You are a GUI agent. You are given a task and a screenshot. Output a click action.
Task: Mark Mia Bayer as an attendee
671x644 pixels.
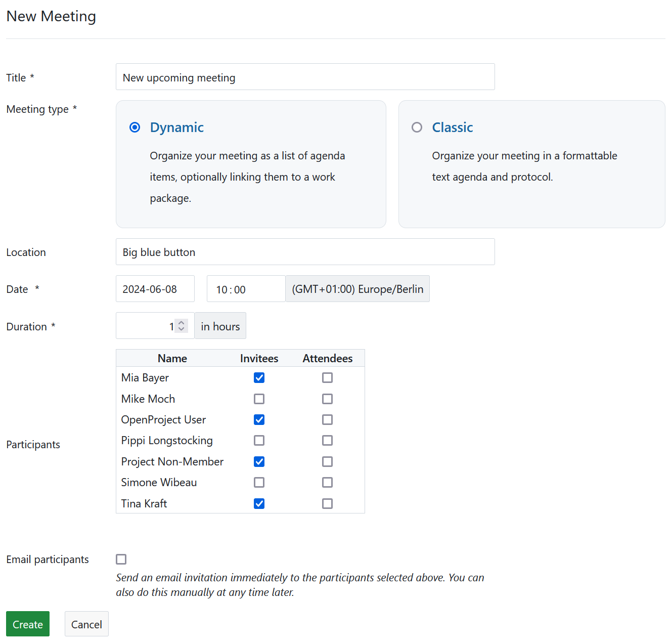click(327, 378)
